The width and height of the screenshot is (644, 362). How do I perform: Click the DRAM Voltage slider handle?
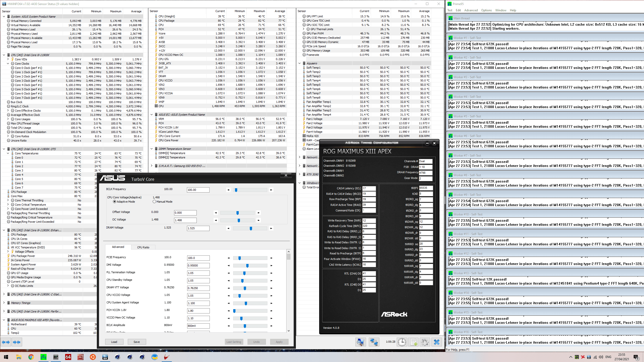[x=251, y=229]
